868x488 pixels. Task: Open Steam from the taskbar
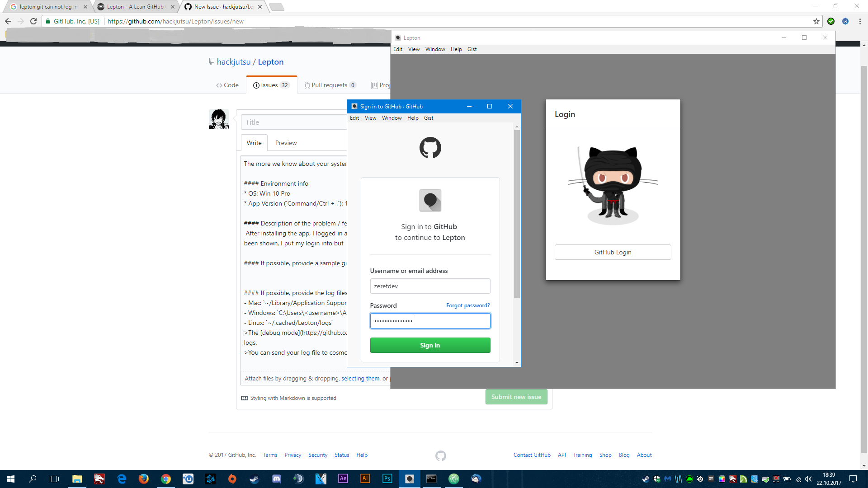[254, 479]
